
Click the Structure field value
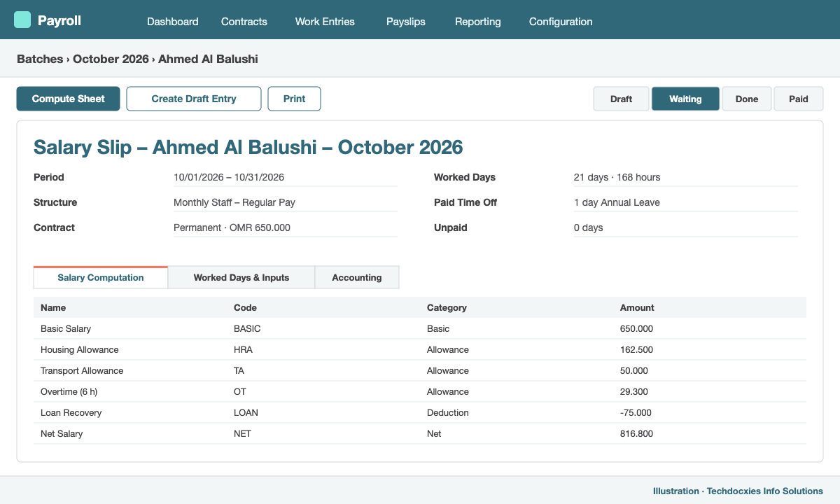(286, 203)
